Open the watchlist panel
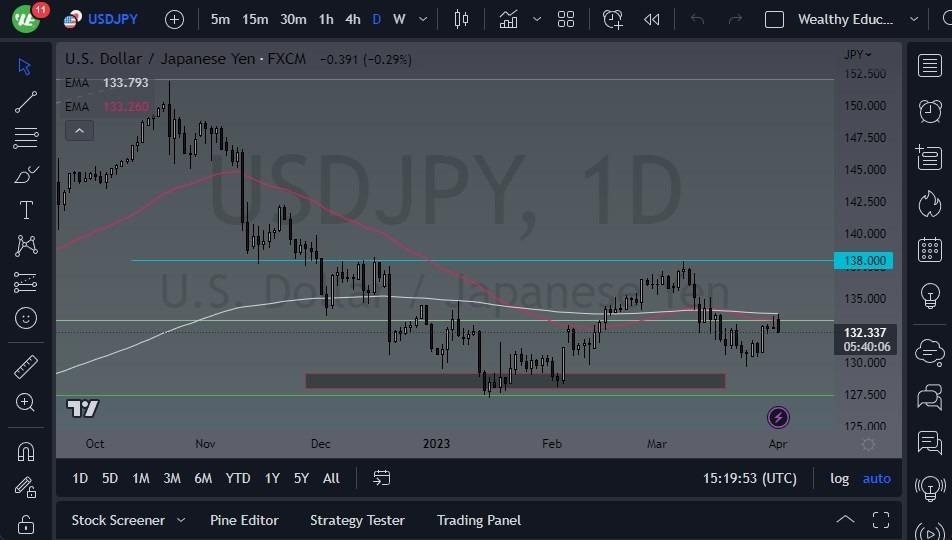This screenshot has height=540, width=952. tap(930, 66)
